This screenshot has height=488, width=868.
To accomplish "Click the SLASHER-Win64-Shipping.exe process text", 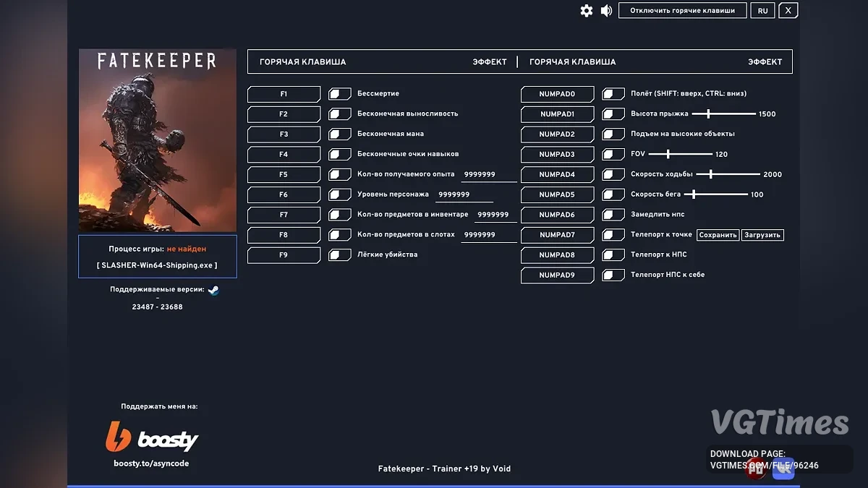I will pos(157,265).
